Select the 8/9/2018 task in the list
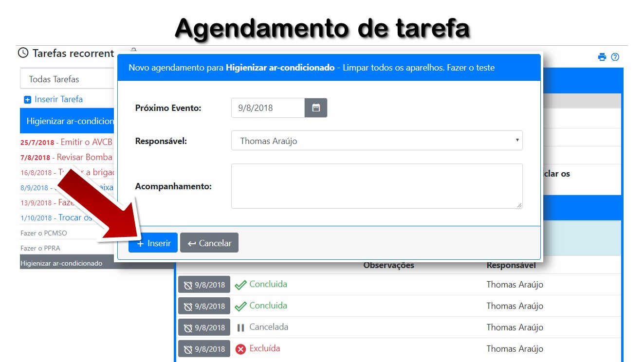This screenshot has height=362, width=644. click(67, 188)
